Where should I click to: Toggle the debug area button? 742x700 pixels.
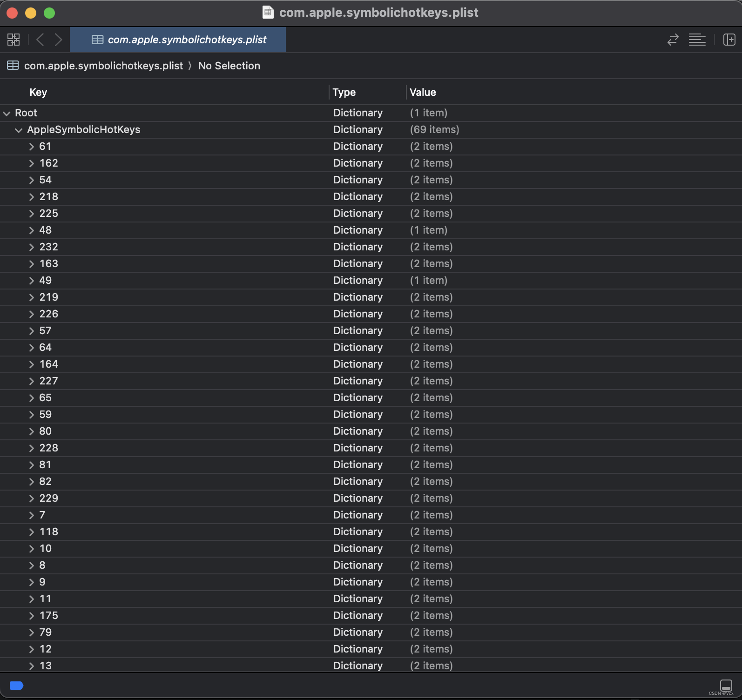[x=726, y=685]
